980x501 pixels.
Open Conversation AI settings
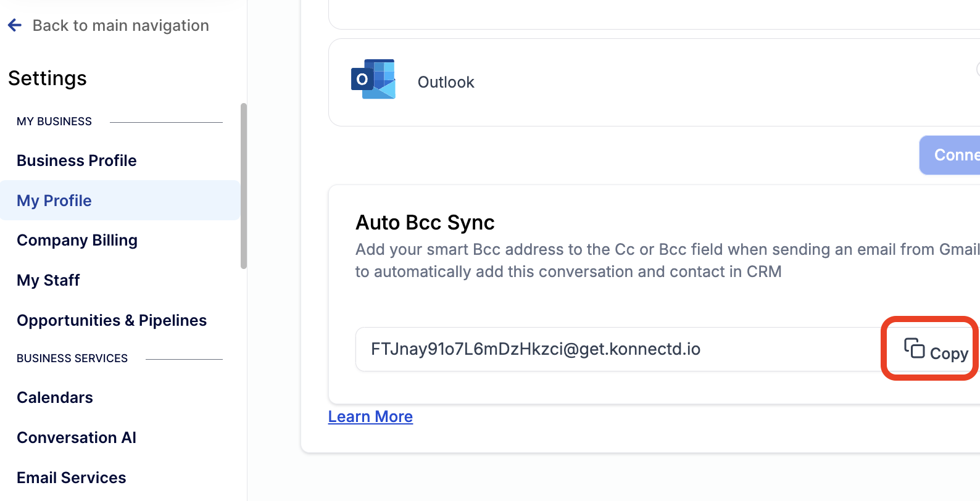point(77,437)
